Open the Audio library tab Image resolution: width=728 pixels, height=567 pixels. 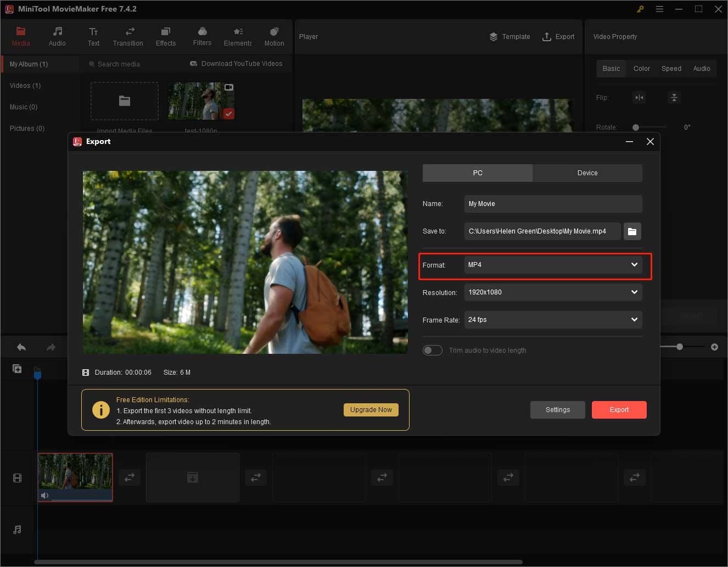click(x=57, y=36)
